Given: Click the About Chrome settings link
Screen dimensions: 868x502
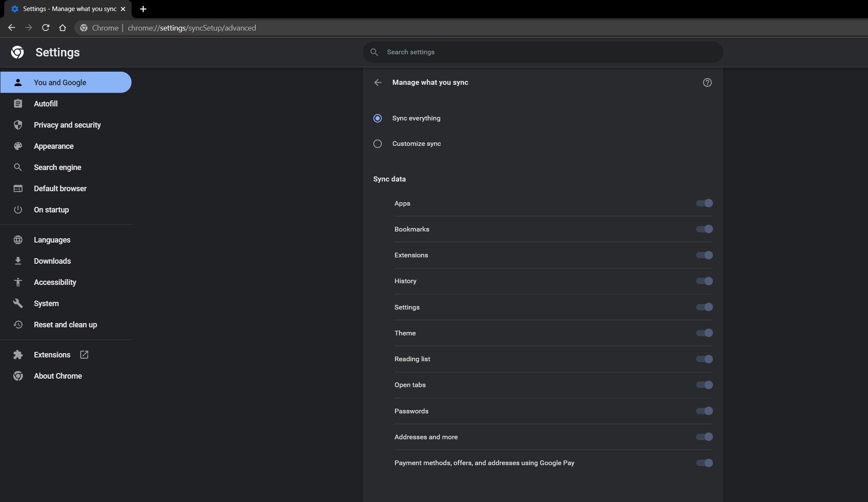Looking at the screenshot, I should [x=58, y=375].
